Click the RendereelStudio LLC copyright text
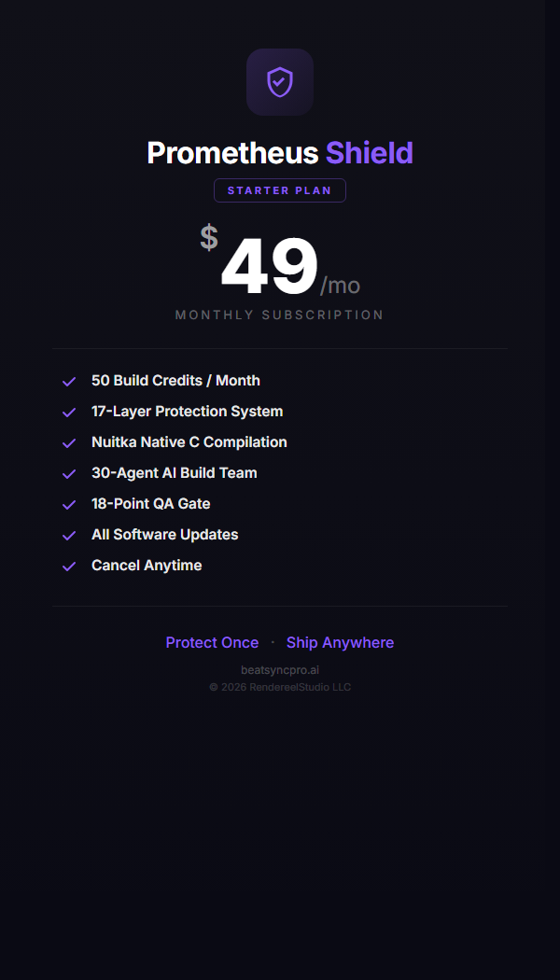 [280, 687]
